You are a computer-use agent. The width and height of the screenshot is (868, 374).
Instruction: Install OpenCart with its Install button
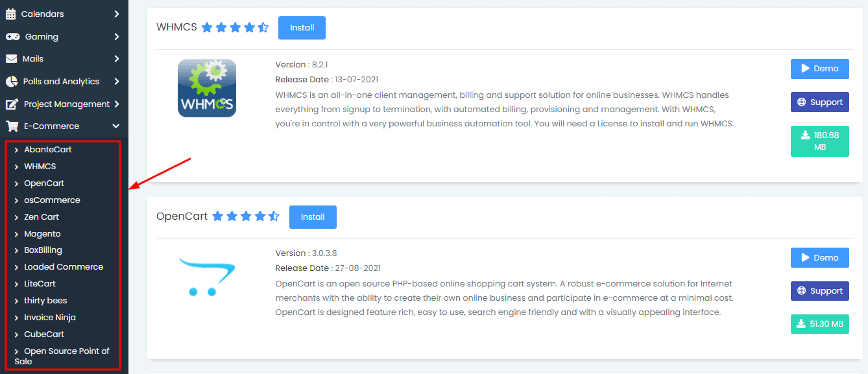313,216
